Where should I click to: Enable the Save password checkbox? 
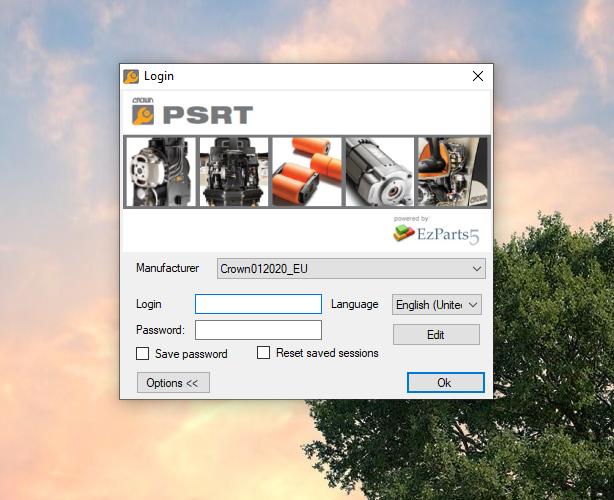point(142,354)
